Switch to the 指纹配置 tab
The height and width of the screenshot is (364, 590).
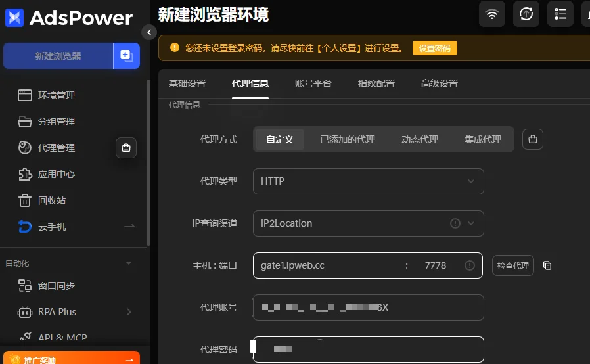coord(376,83)
